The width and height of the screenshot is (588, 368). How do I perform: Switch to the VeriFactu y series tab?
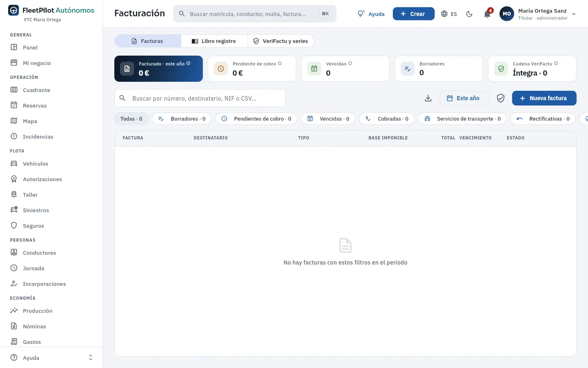pyautogui.click(x=281, y=41)
